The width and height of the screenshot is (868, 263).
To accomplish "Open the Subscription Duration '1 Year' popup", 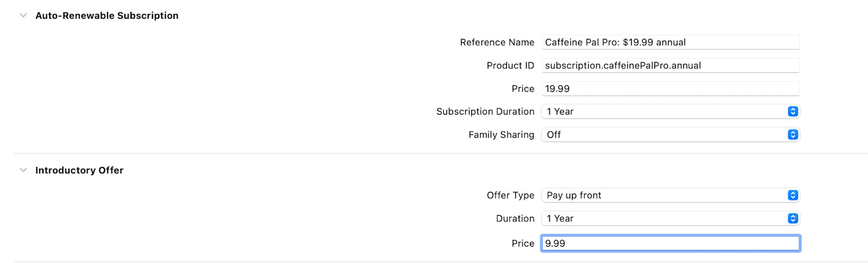I will pyautogui.click(x=670, y=112).
